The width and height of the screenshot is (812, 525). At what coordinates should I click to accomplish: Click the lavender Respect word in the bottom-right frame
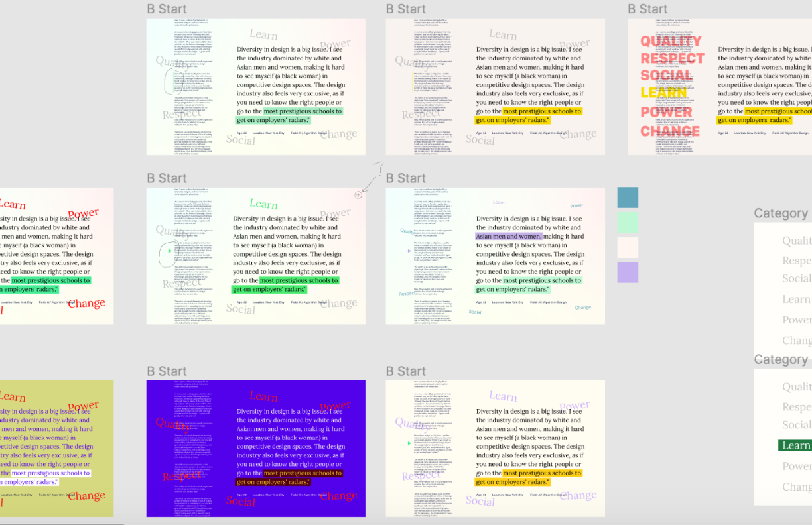(x=421, y=476)
